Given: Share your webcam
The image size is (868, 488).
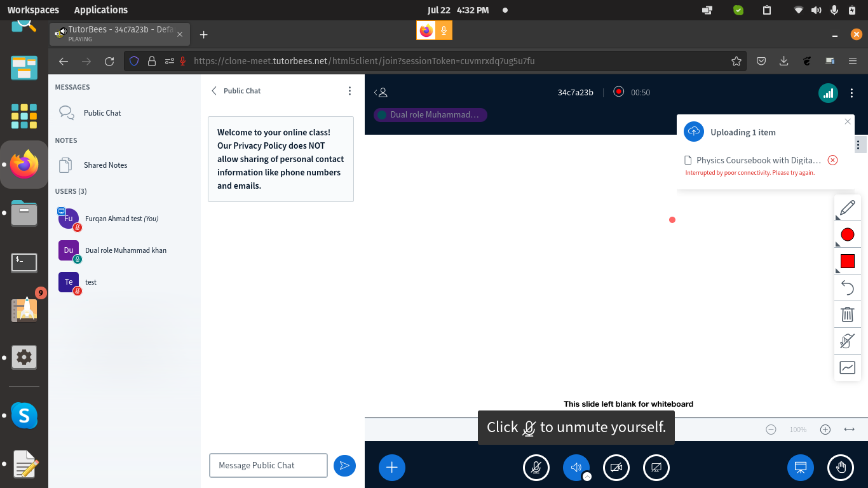Looking at the screenshot, I should point(616,467).
